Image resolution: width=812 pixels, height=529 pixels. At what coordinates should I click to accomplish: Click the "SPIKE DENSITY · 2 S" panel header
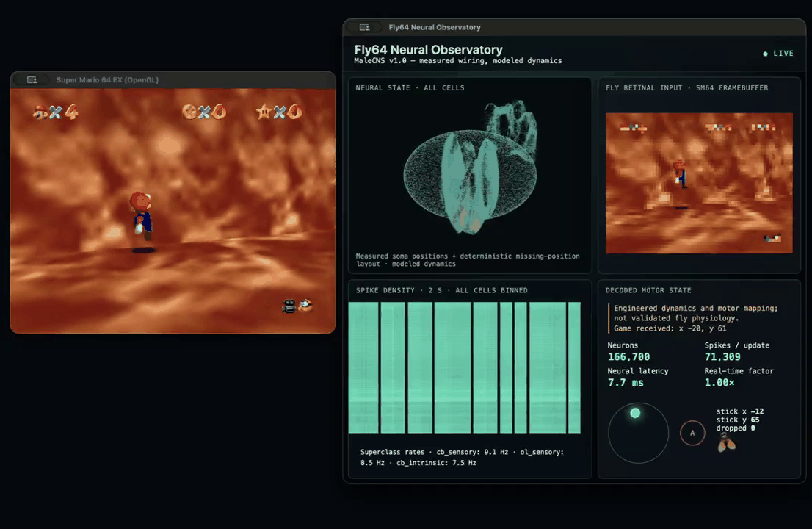pos(442,291)
